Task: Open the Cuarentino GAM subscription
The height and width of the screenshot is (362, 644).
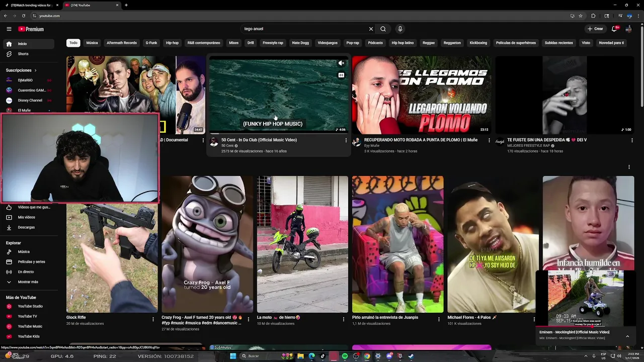Action: 29,90
